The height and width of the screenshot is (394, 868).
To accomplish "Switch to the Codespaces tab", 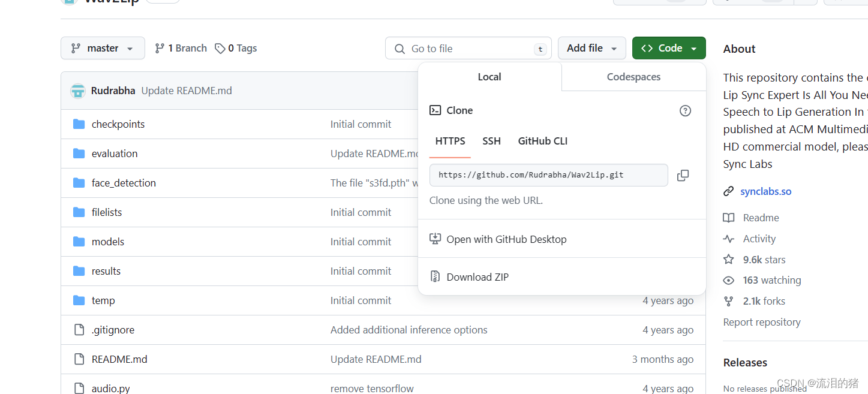I will pos(633,77).
